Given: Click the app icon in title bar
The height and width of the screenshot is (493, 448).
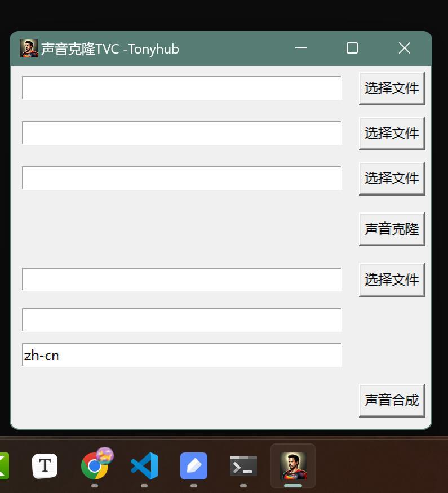Looking at the screenshot, I should point(29,48).
